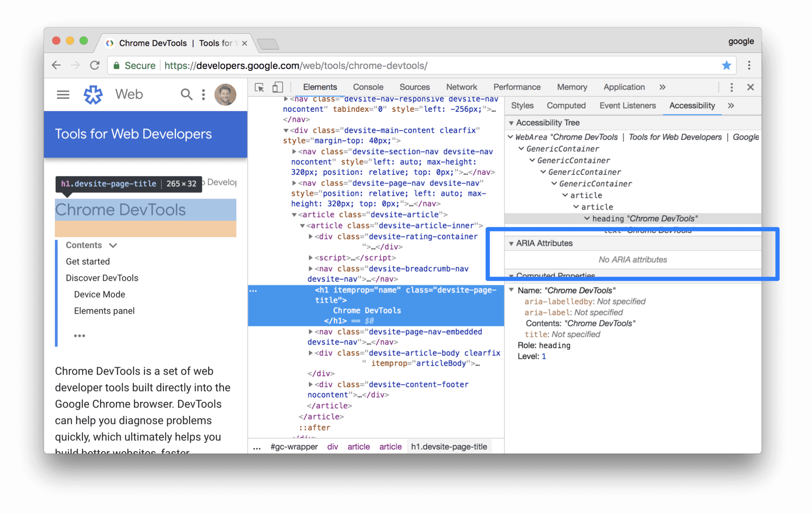Image resolution: width=812 pixels, height=514 pixels.
Task: Click the Network panel tab
Action: pyautogui.click(x=462, y=88)
